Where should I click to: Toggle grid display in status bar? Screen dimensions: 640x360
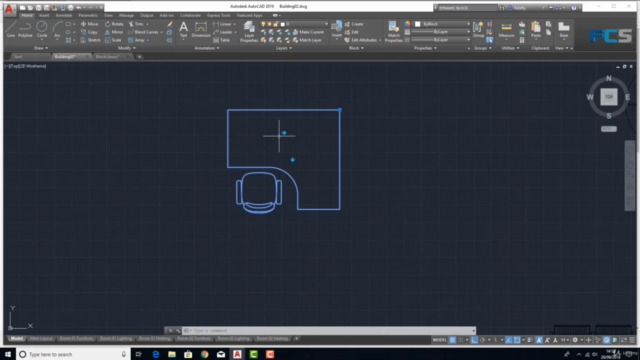(x=452, y=340)
